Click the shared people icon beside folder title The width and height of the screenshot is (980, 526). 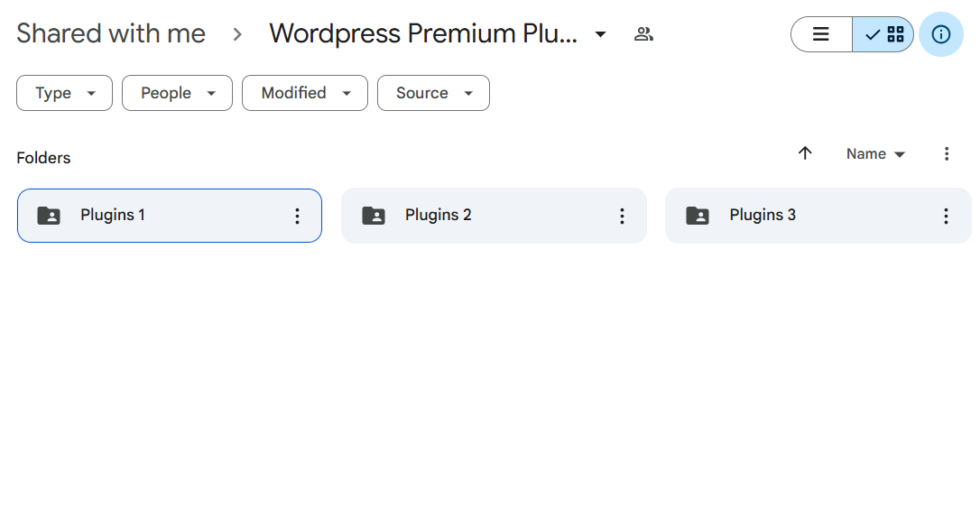pos(643,34)
